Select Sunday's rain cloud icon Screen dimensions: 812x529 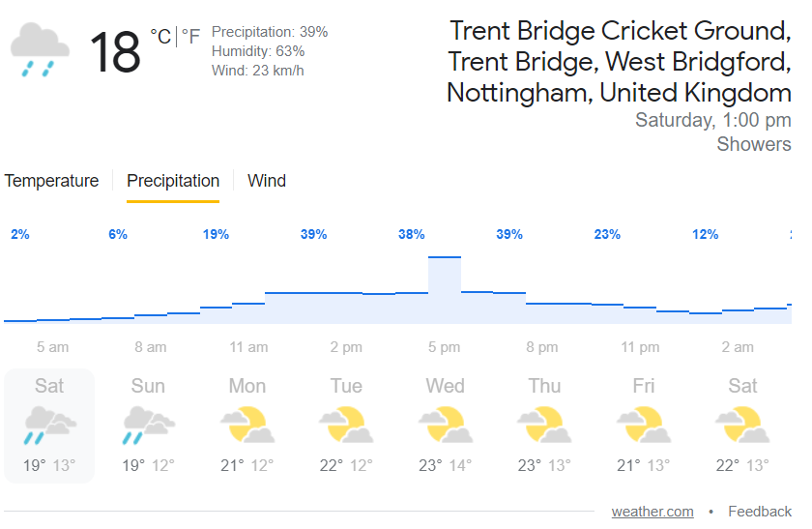point(148,426)
